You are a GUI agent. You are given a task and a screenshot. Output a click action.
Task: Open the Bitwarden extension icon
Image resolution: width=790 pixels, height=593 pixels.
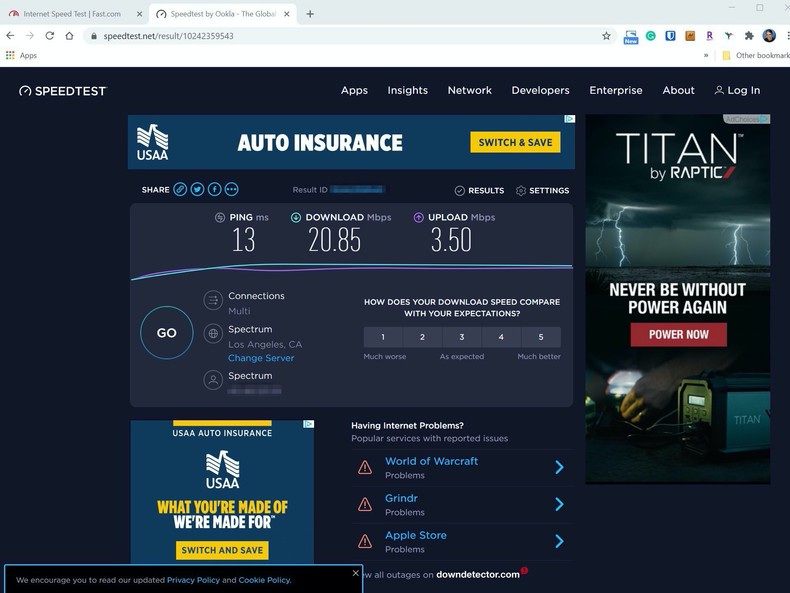[670, 35]
